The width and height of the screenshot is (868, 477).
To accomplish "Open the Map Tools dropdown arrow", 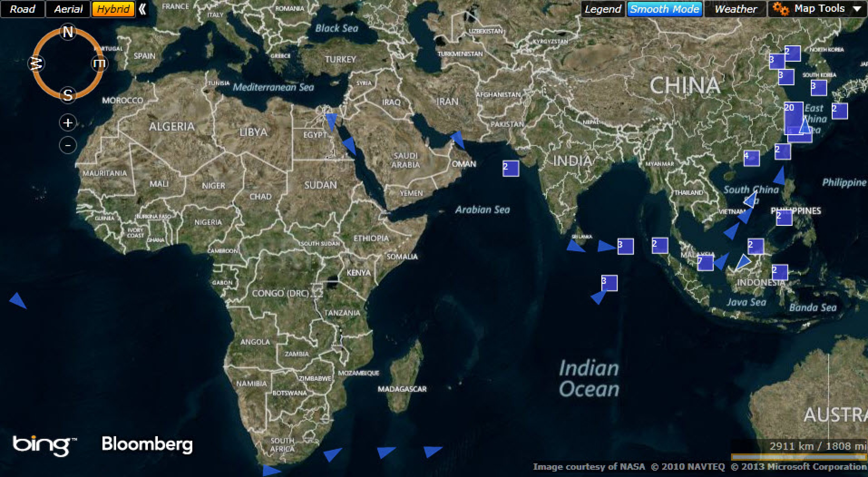I will [857, 9].
